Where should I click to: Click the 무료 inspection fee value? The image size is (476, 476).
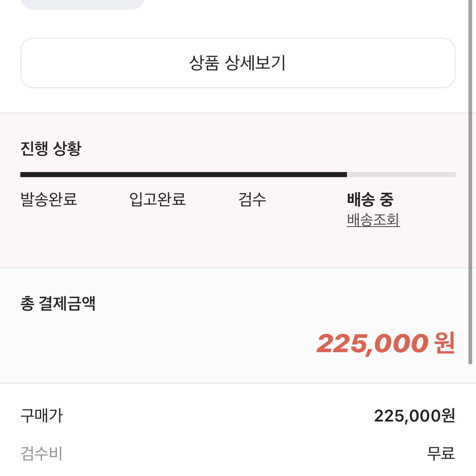pyautogui.click(x=441, y=453)
